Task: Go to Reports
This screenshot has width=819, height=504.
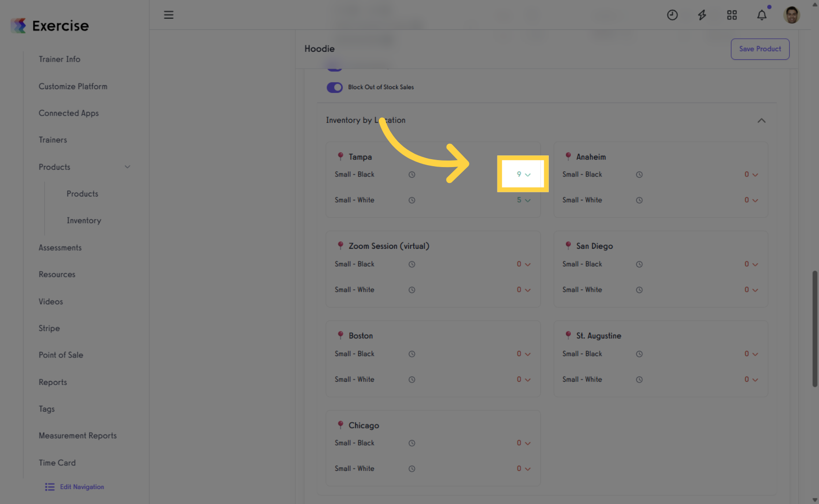Action: pos(53,382)
